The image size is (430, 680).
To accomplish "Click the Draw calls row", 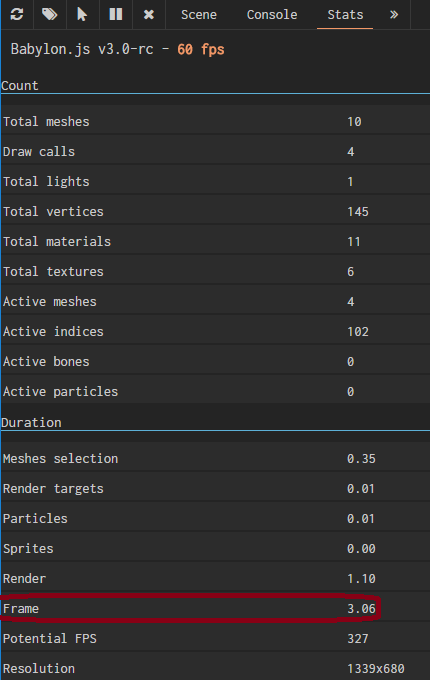I will click(215, 151).
